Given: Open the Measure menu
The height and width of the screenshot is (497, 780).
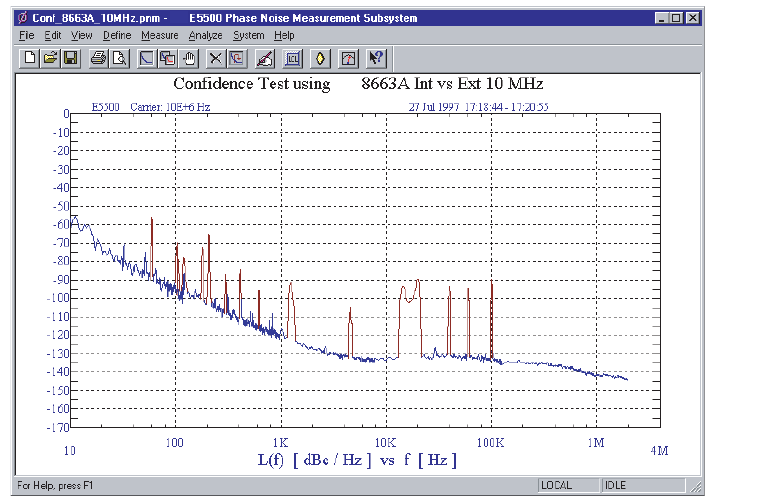Looking at the screenshot, I should pos(159,35).
